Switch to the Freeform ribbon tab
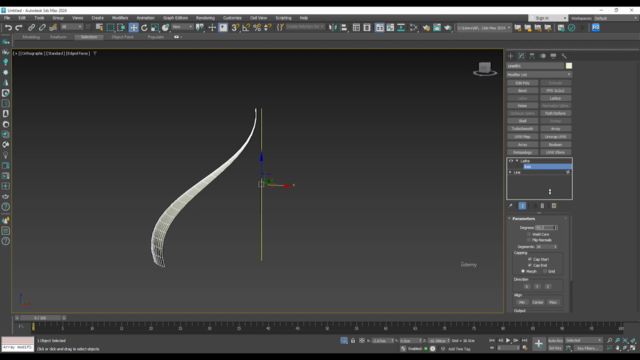Viewport: 640px width, 360px height. tap(58, 37)
